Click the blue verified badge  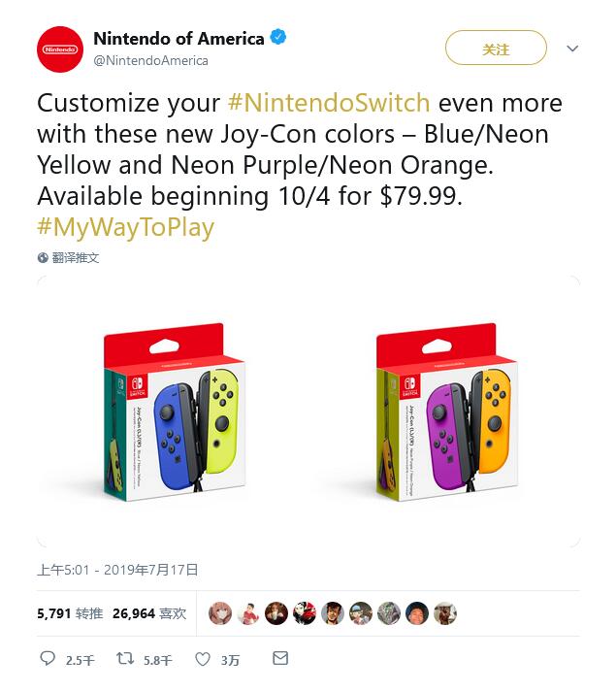click(x=279, y=39)
